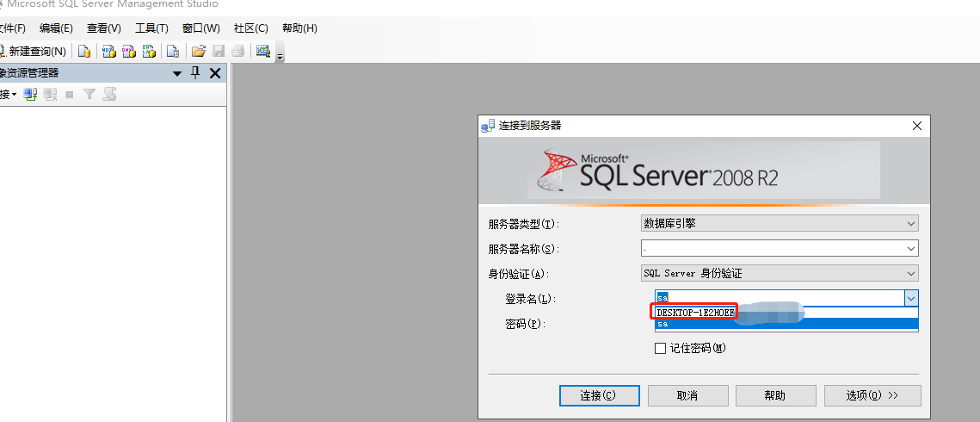Open a SQL Server Compact Query
This screenshot has height=422, width=980.
point(172,52)
